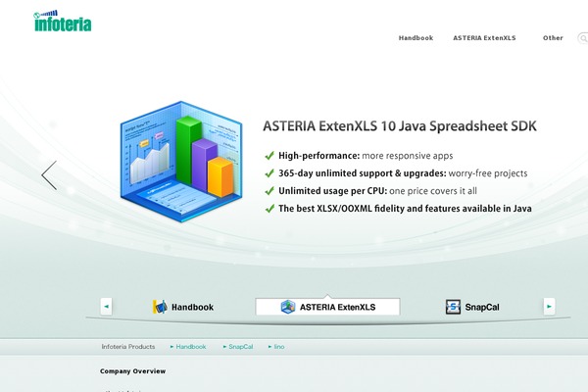Click the best XLSX/OOXML fidelity line
Image resolution: width=588 pixels, height=392 pixels.
coord(398,209)
